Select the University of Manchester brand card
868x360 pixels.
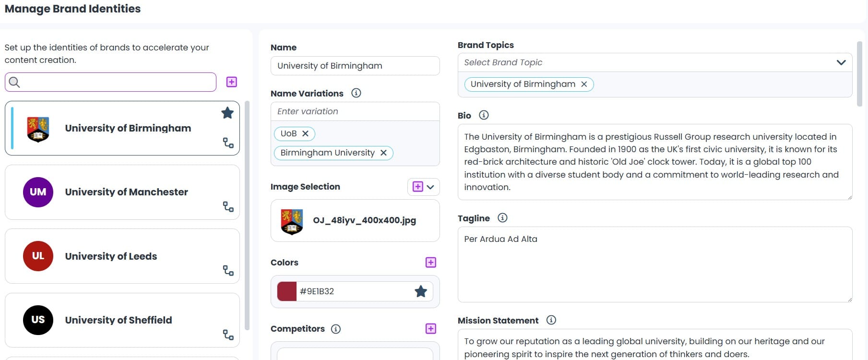pyautogui.click(x=122, y=192)
